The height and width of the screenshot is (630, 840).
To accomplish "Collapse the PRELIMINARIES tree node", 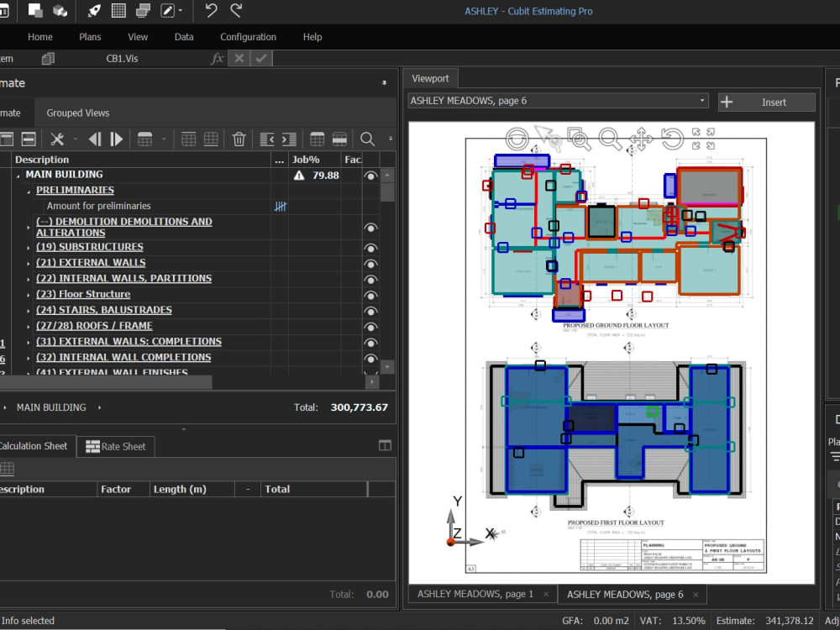I will (29, 192).
